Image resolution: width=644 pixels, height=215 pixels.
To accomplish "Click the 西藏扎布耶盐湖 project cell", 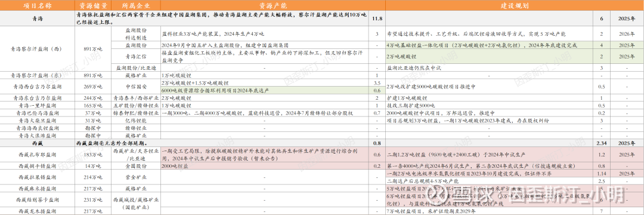I will click(x=38, y=155).
